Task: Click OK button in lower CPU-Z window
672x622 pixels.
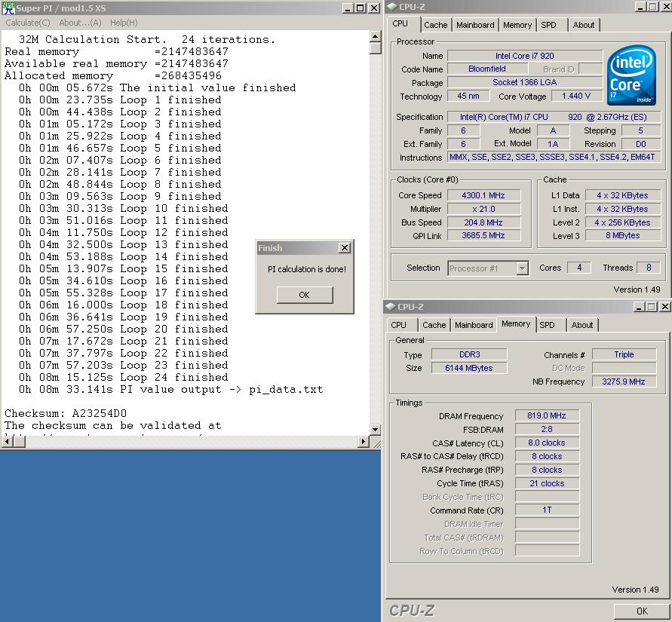Action: (x=642, y=611)
